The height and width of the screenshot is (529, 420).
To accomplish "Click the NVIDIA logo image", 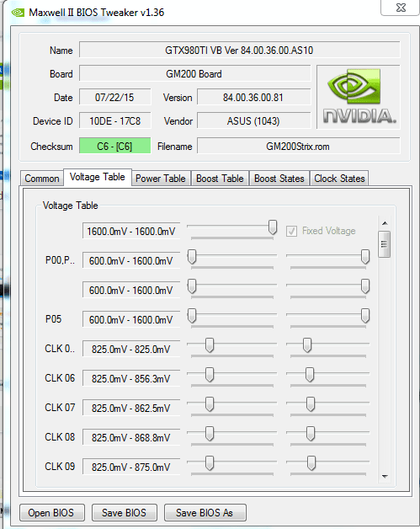I will pos(359,97).
